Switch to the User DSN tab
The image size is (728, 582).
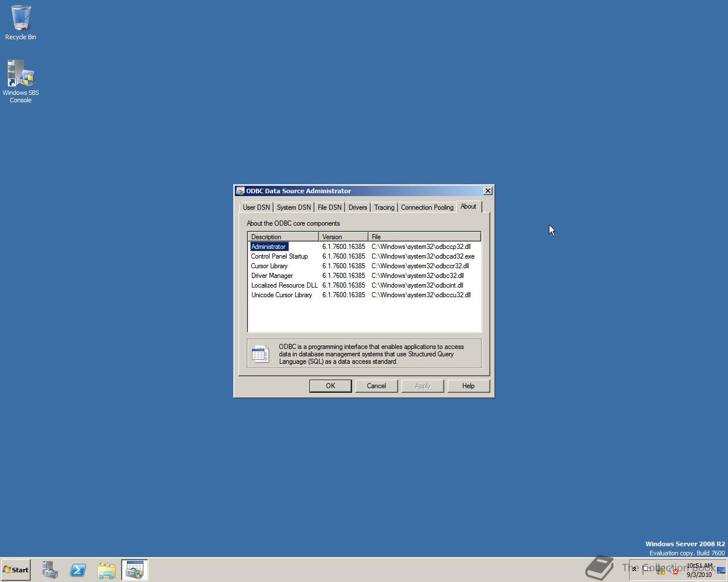point(257,207)
